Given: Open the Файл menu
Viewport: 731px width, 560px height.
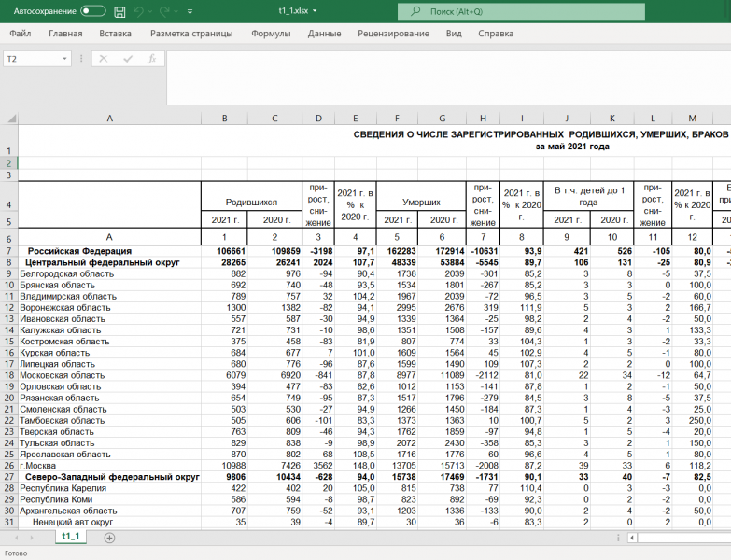Looking at the screenshot, I should [x=20, y=34].
